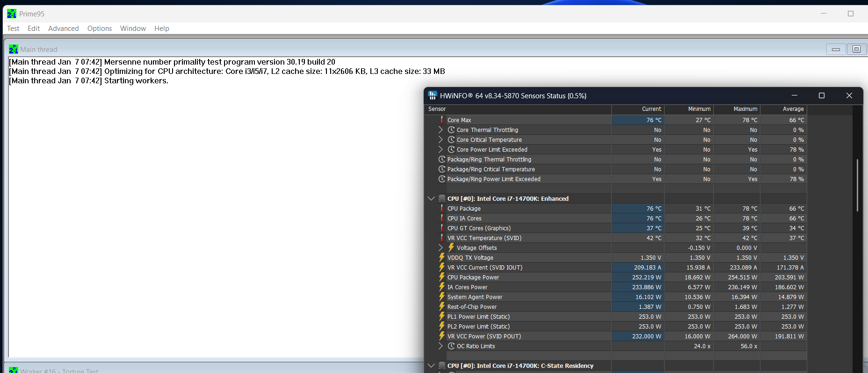This screenshot has height=373, width=868.
Task: Click the lightning icon beside System Agent Power
Action: [x=442, y=297]
